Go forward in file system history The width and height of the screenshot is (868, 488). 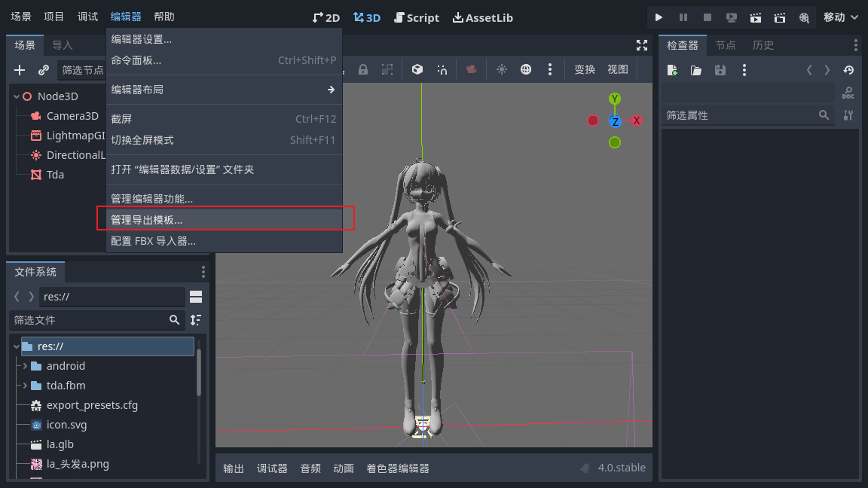tap(32, 297)
